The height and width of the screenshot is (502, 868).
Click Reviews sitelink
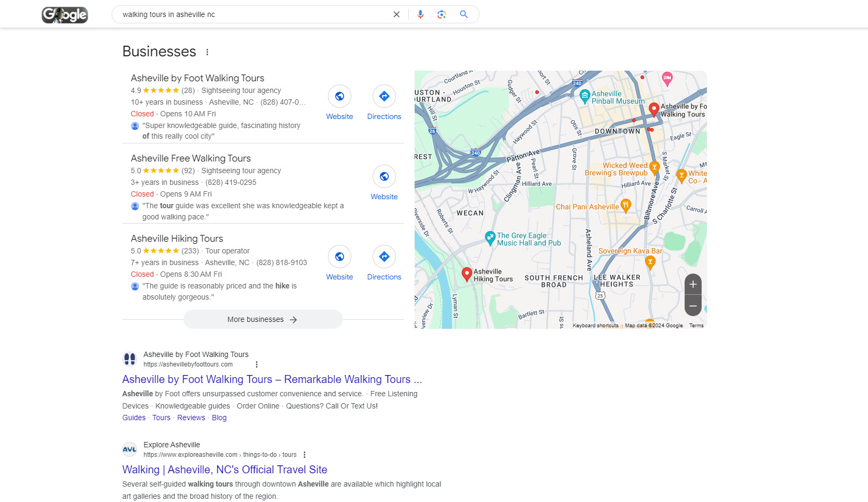point(191,418)
